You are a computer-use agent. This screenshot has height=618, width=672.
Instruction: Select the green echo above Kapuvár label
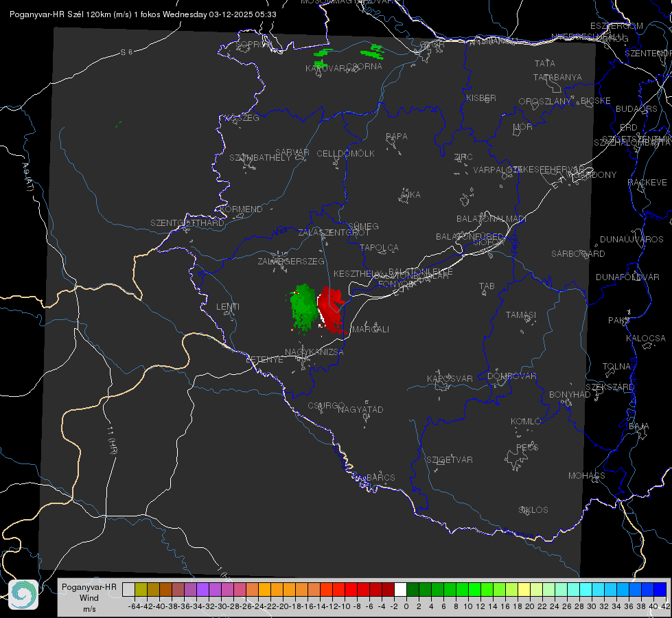pyautogui.click(x=323, y=56)
